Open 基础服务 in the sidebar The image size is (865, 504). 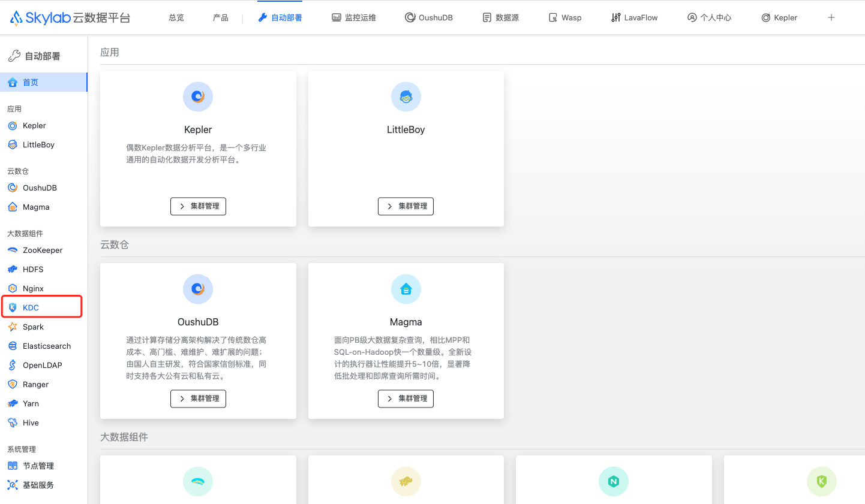(x=43, y=485)
